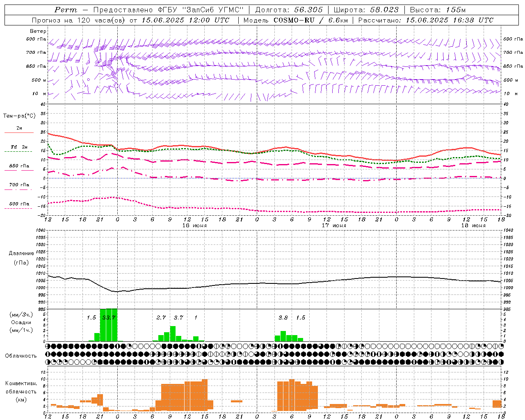Click "850 гПа" in the temperature legend
This screenshot has height=420, width=525.
point(19,166)
